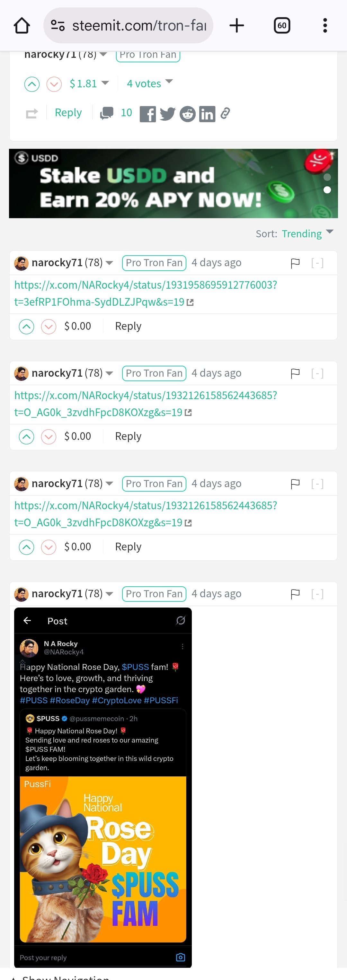
Task: Share the post on Reddit
Action: [187, 114]
